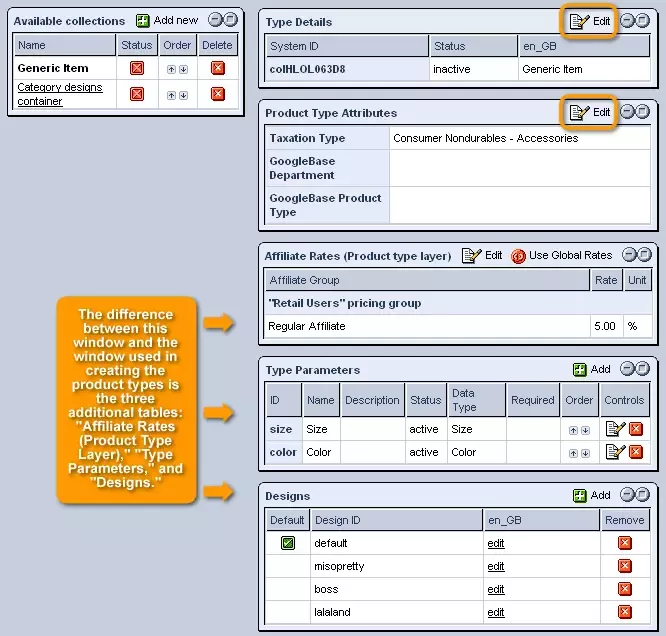Move size parameter up
666x636 pixels.
(573, 430)
